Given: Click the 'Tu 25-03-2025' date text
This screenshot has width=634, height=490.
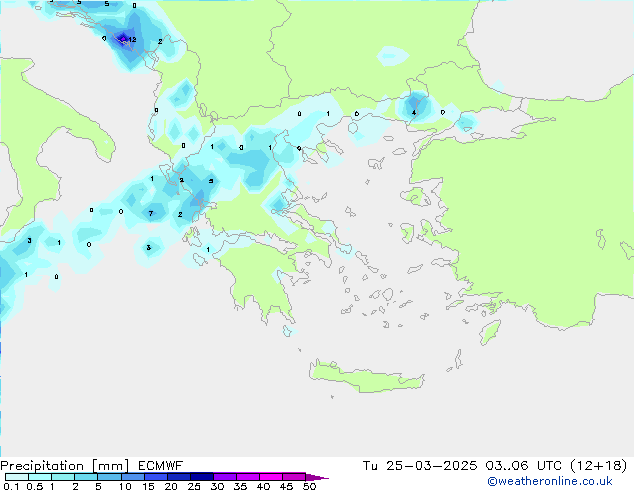Looking at the screenshot, I should pyautogui.click(x=420, y=466).
